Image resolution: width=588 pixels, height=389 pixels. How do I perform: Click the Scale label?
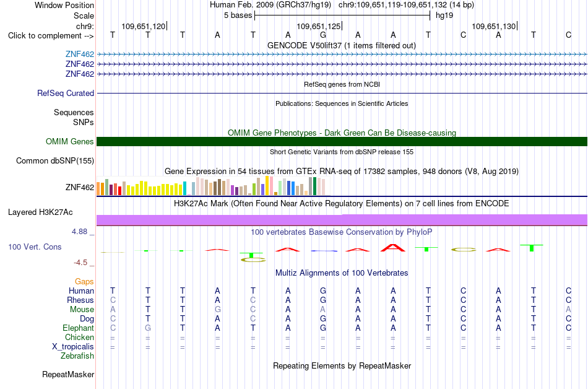pyautogui.click(x=84, y=15)
